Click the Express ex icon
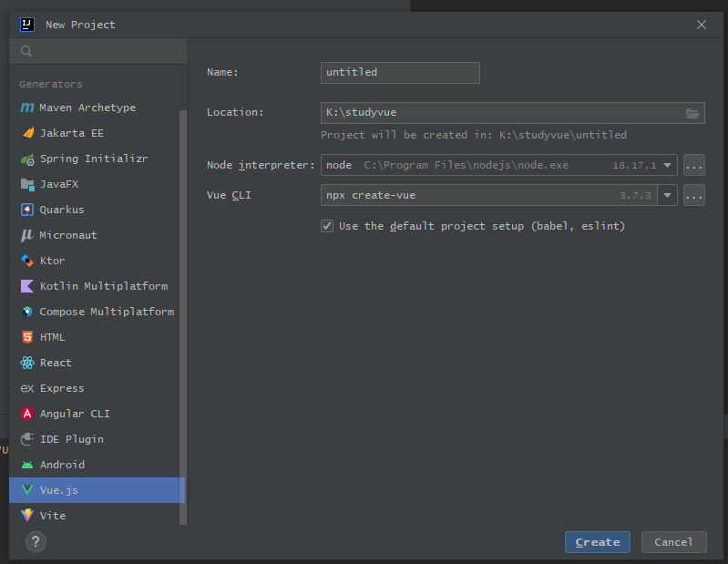The width and height of the screenshot is (728, 564). pyautogui.click(x=27, y=388)
